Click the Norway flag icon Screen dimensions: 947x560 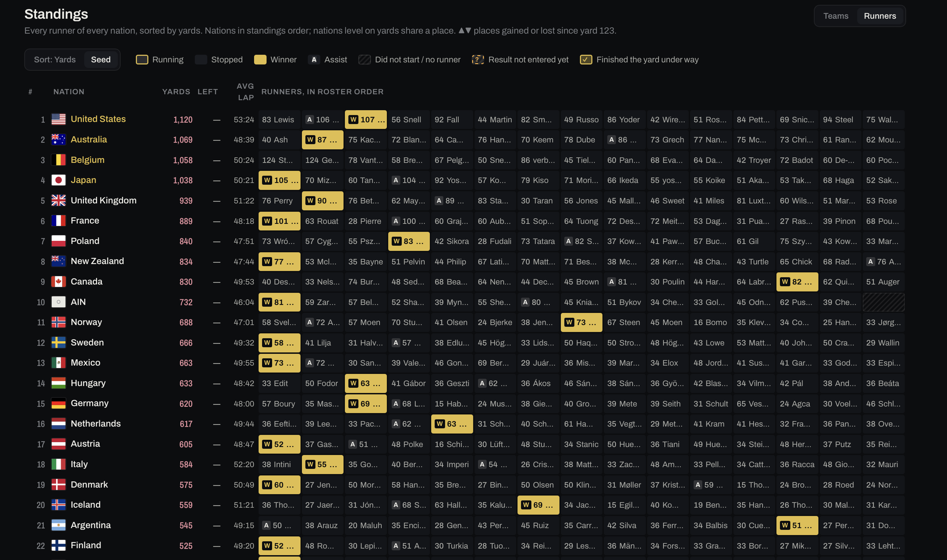59,322
